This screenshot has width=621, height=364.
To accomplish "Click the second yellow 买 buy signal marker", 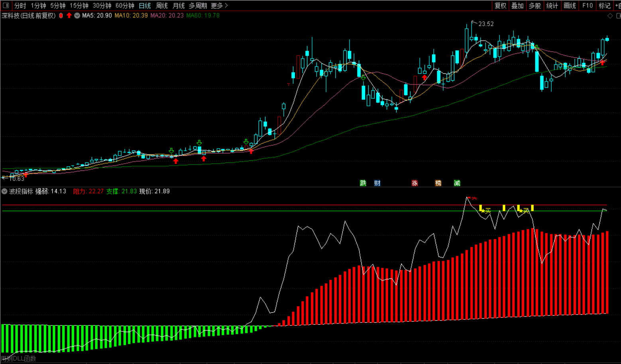I will pos(524,211).
